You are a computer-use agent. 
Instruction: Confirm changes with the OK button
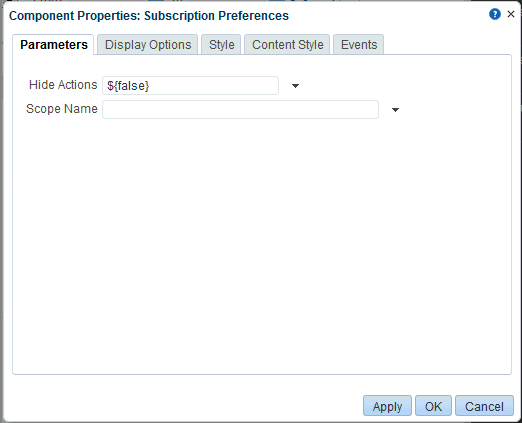click(433, 406)
